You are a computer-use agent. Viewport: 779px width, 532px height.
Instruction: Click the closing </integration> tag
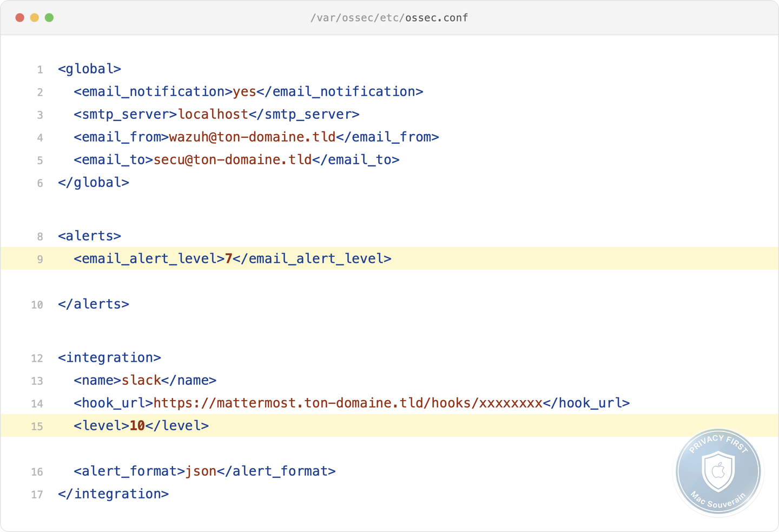click(114, 494)
